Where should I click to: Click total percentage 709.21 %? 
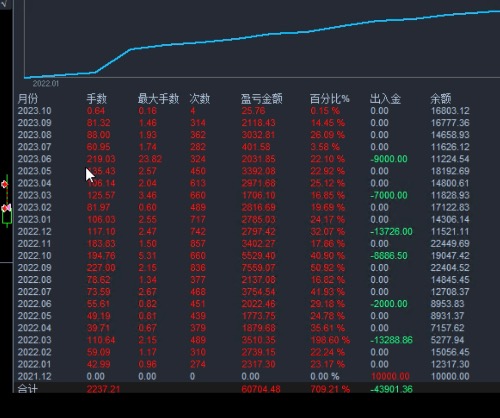click(330, 389)
